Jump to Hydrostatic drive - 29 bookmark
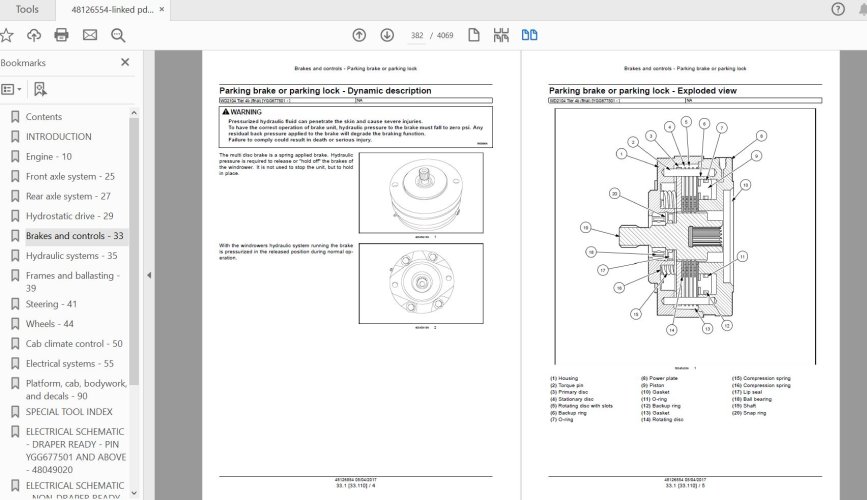867x500 pixels. tap(70, 216)
